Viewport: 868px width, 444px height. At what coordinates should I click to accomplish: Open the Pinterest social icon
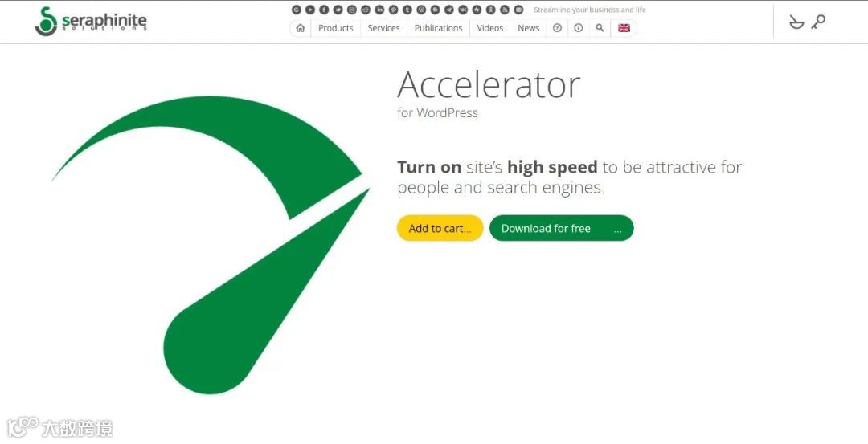[x=393, y=10]
